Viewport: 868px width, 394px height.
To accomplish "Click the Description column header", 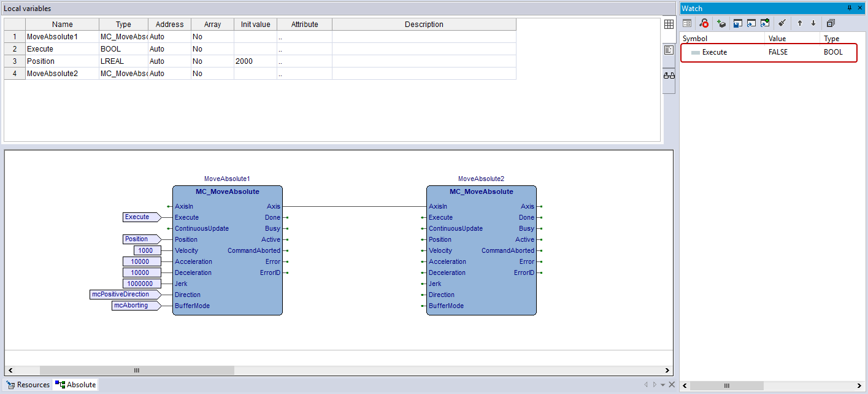I will [x=424, y=25].
